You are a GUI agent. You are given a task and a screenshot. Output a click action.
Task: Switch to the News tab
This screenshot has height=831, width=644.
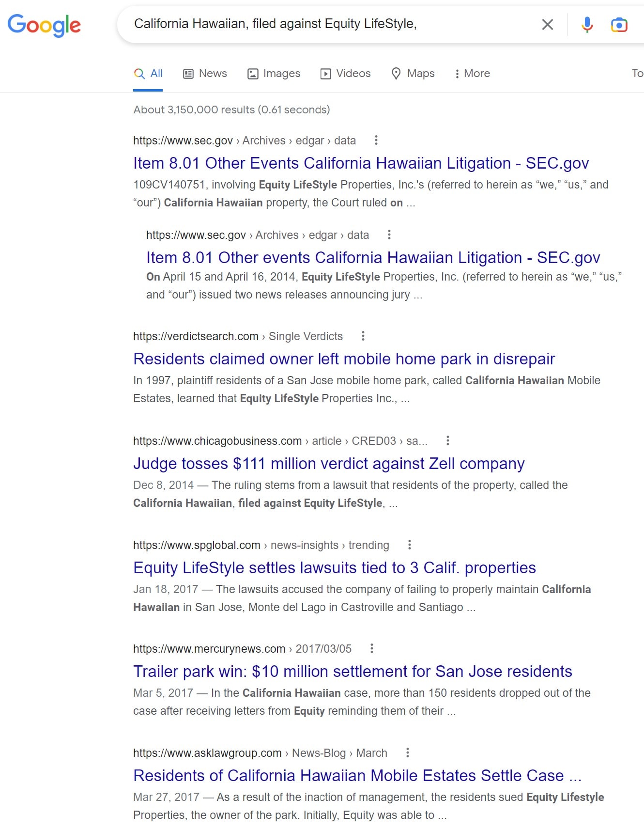click(x=205, y=74)
